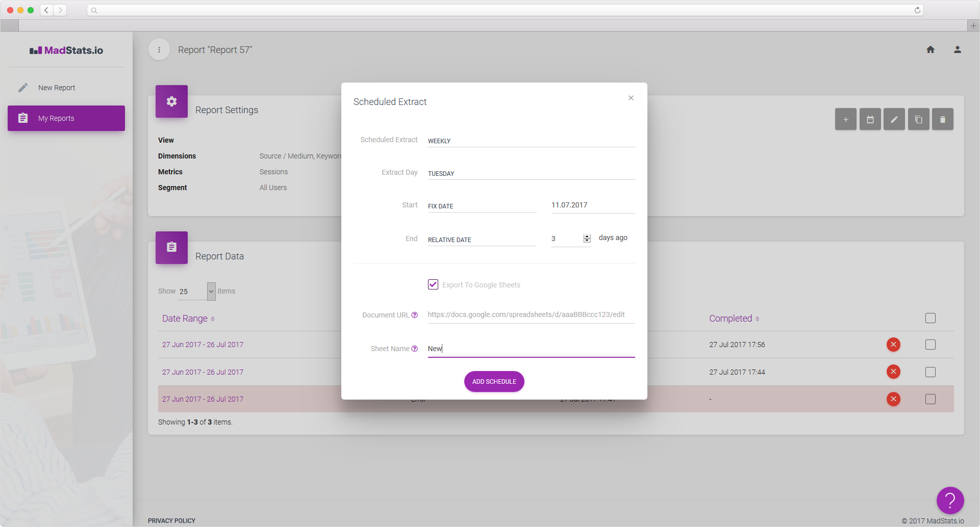Screen dimensions: 980x527
Task: Reload the page with the refresh icon
Action: click(917, 10)
